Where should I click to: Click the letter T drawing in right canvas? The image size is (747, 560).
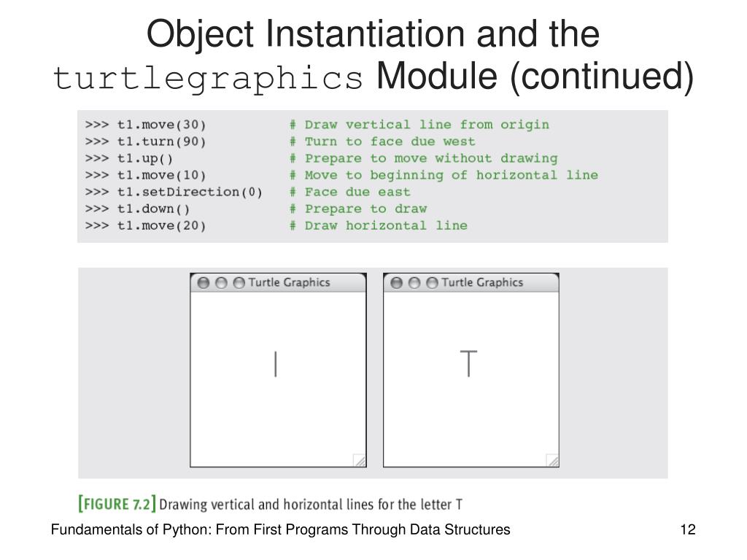469,363
